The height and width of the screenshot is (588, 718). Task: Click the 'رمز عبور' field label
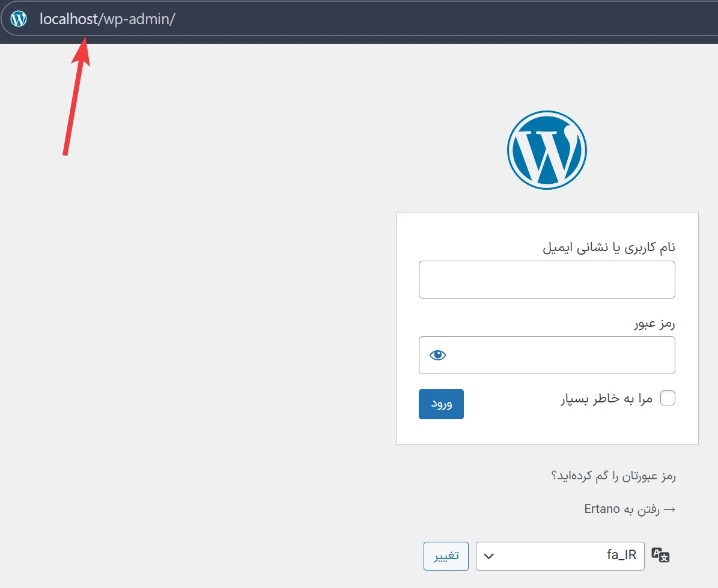654,324
